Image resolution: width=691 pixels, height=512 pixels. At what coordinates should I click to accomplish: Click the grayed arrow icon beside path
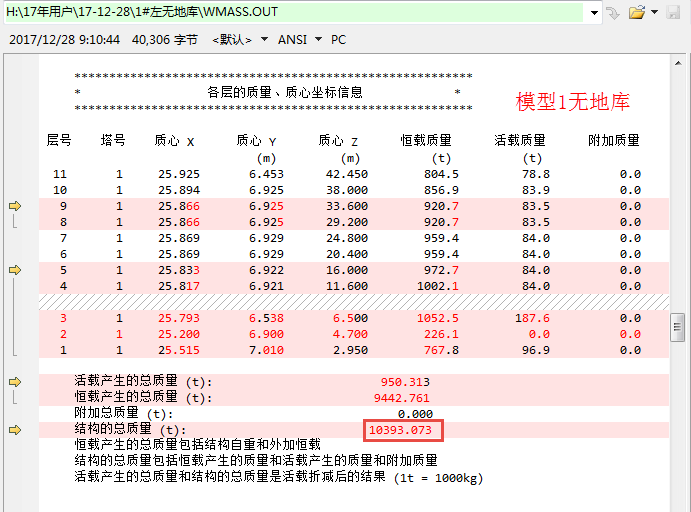pos(613,13)
